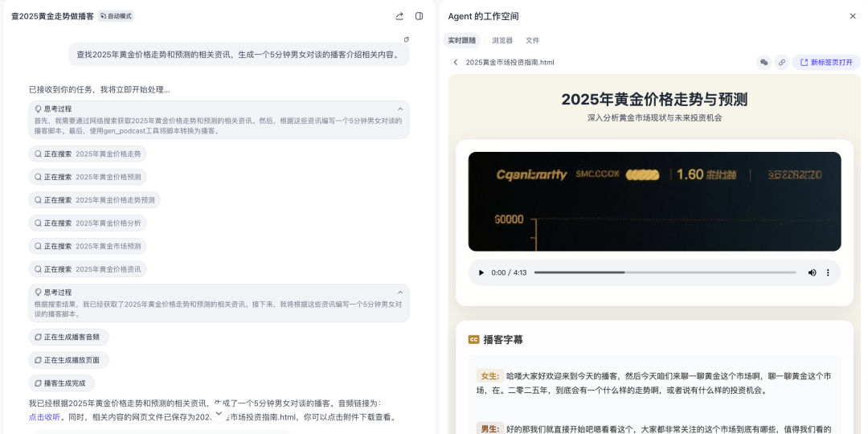Open search step 2025年黄金价格预测

88,177
